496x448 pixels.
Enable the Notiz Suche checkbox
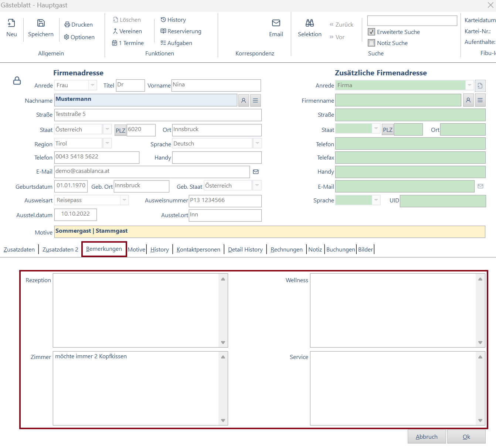[x=371, y=43]
